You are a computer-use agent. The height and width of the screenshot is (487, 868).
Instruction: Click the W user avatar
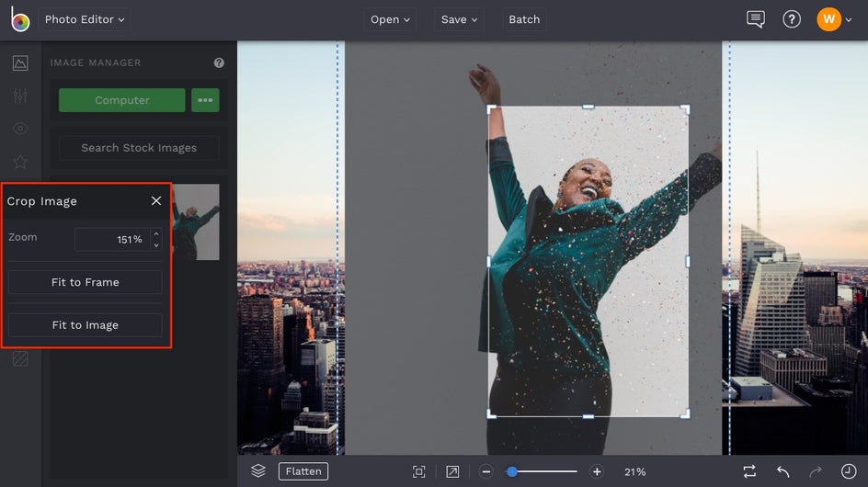click(828, 19)
